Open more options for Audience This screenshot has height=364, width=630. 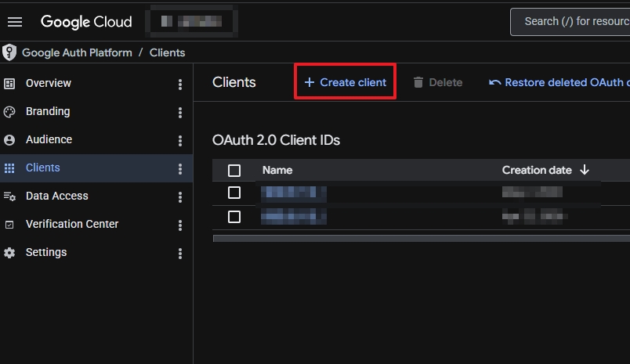180,140
